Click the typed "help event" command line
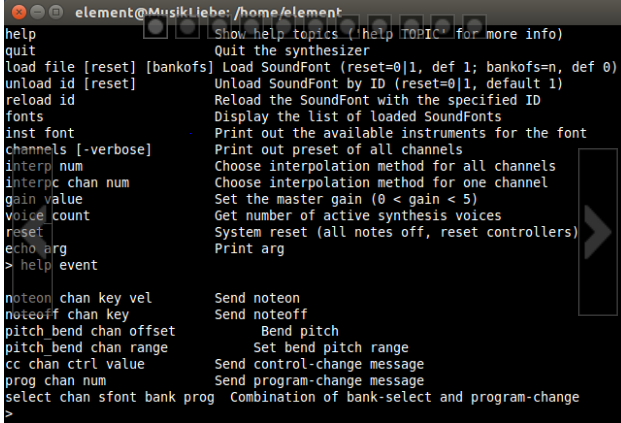 coord(56,265)
